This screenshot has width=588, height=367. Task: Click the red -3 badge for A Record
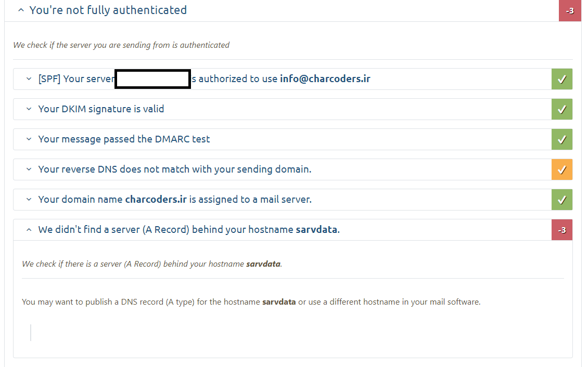click(562, 230)
